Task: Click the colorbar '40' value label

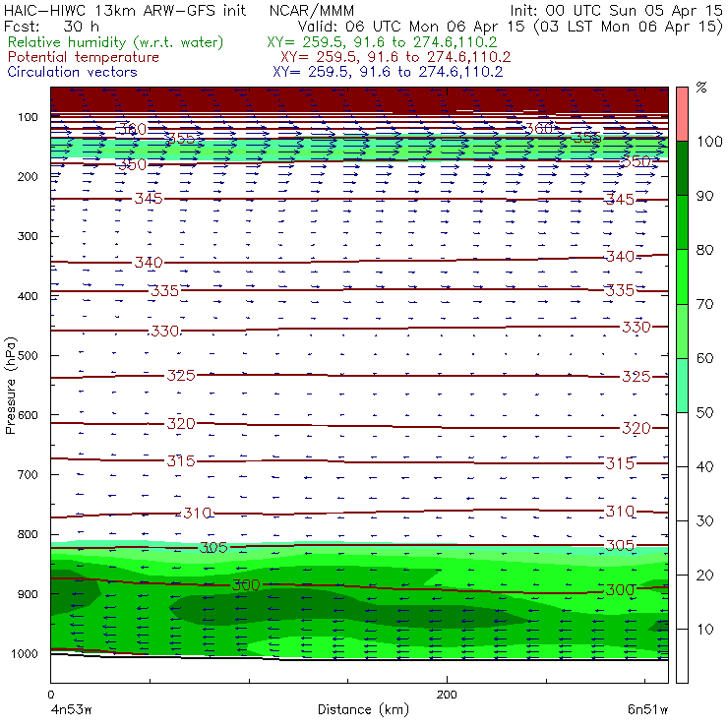Action: (x=704, y=466)
